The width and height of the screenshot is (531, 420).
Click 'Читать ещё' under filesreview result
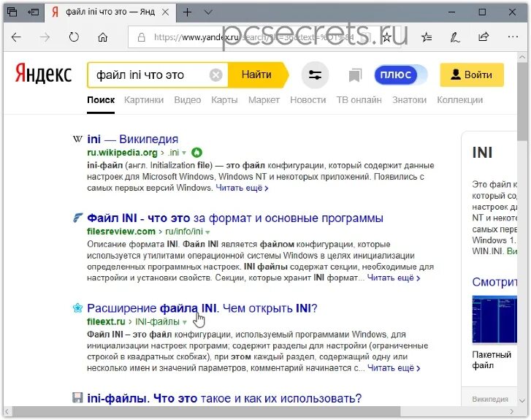click(x=393, y=278)
